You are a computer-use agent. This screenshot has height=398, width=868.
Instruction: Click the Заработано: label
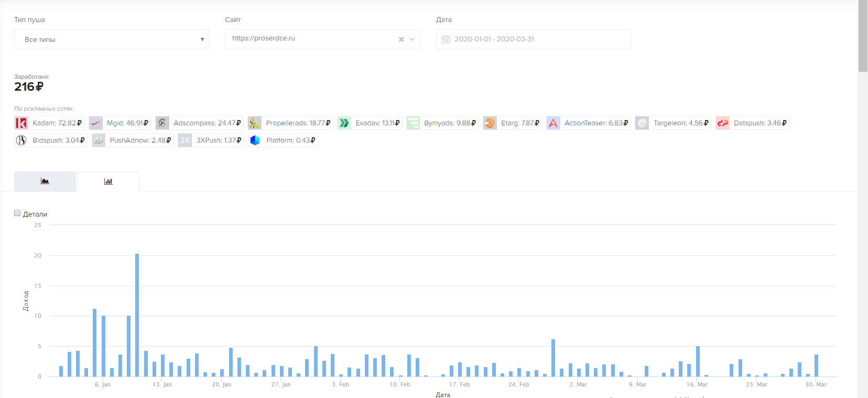(32, 77)
